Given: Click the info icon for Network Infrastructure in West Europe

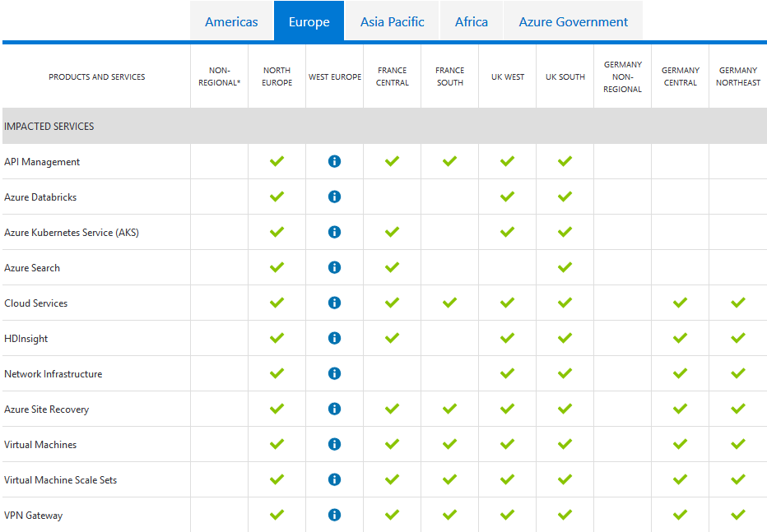Looking at the screenshot, I should (x=334, y=373).
